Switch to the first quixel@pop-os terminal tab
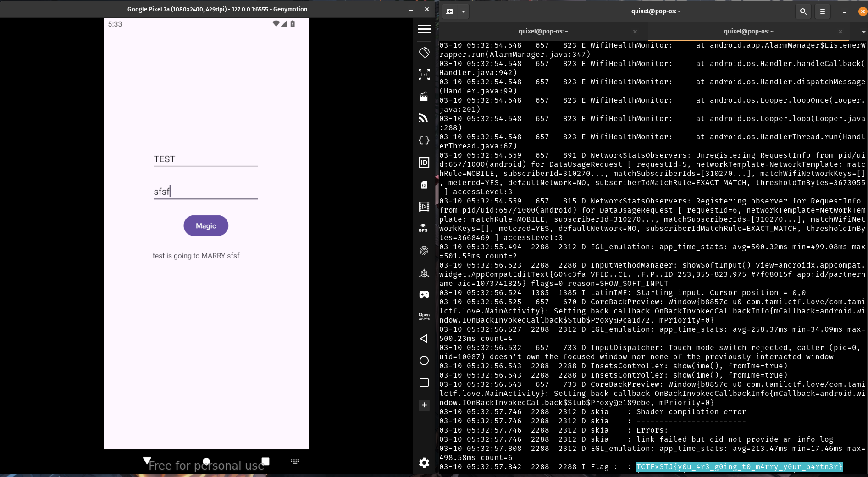The height and width of the screenshot is (477, 868). tap(543, 32)
